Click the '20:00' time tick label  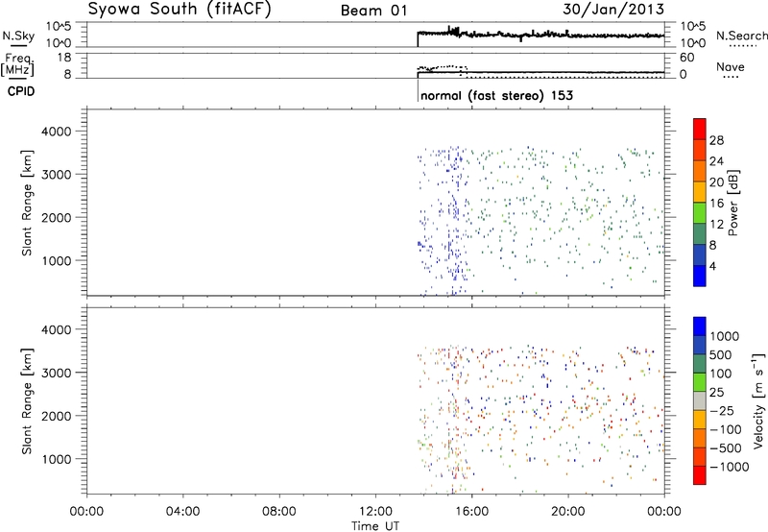tap(567, 512)
